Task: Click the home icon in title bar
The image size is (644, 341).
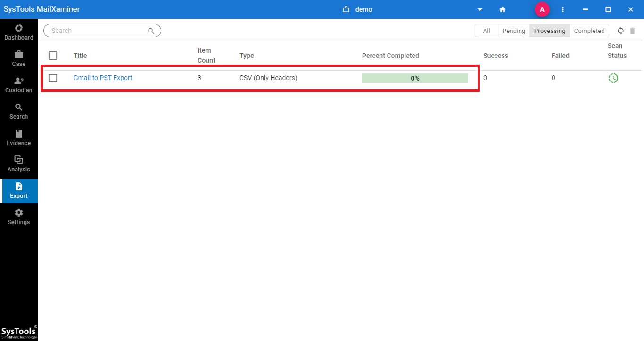Action: (x=503, y=9)
